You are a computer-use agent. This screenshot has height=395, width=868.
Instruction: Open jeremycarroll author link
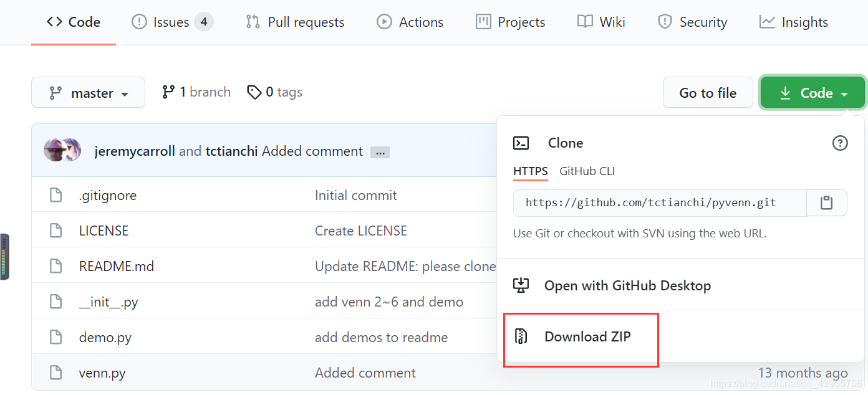point(135,151)
